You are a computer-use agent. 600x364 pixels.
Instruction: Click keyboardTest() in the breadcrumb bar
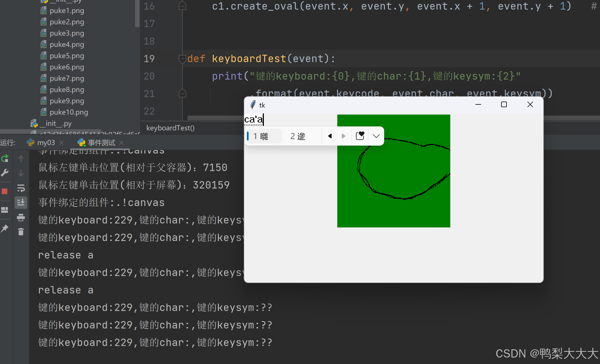tap(170, 128)
